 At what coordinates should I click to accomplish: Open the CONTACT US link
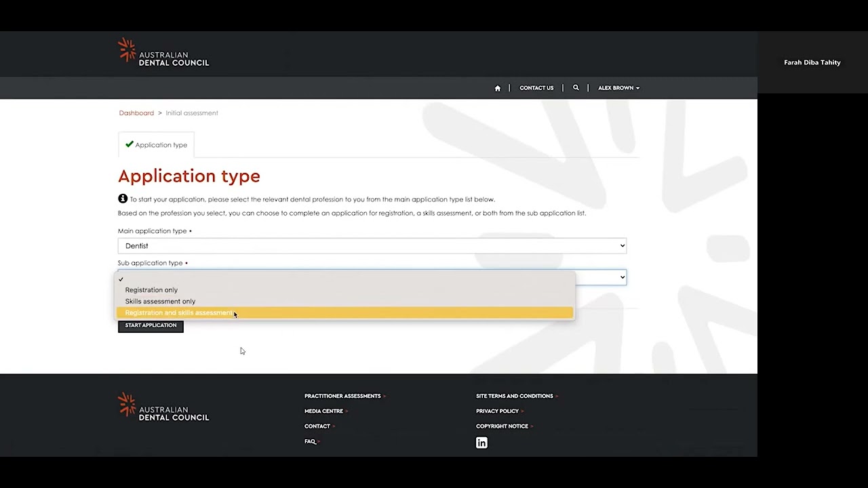[536, 88]
